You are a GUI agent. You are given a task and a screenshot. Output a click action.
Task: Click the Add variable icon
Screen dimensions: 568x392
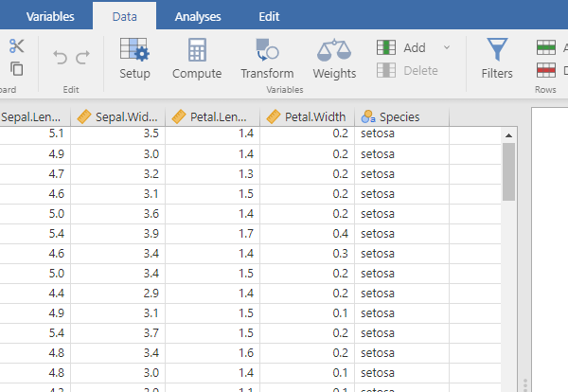pyautogui.click(x=386, y=47)
